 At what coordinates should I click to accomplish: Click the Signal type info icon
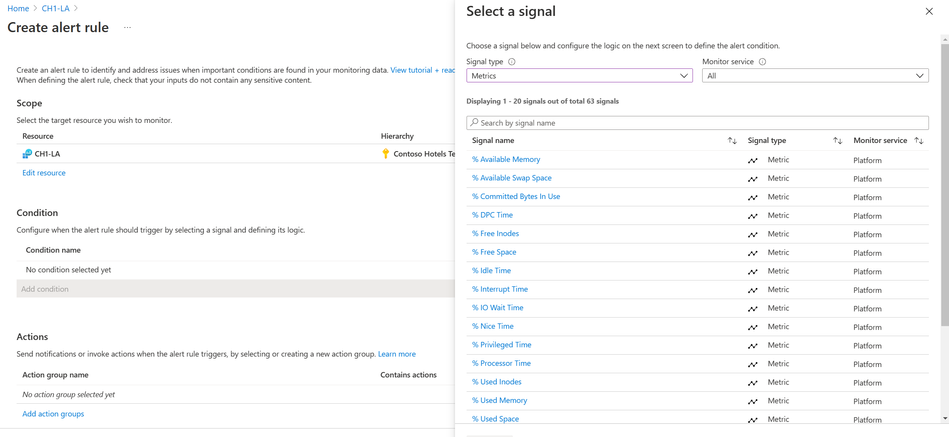point(512,62)
